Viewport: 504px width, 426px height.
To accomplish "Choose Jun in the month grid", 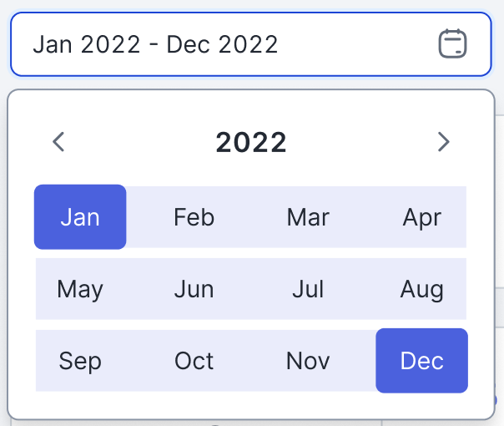I will coord(194,289).
